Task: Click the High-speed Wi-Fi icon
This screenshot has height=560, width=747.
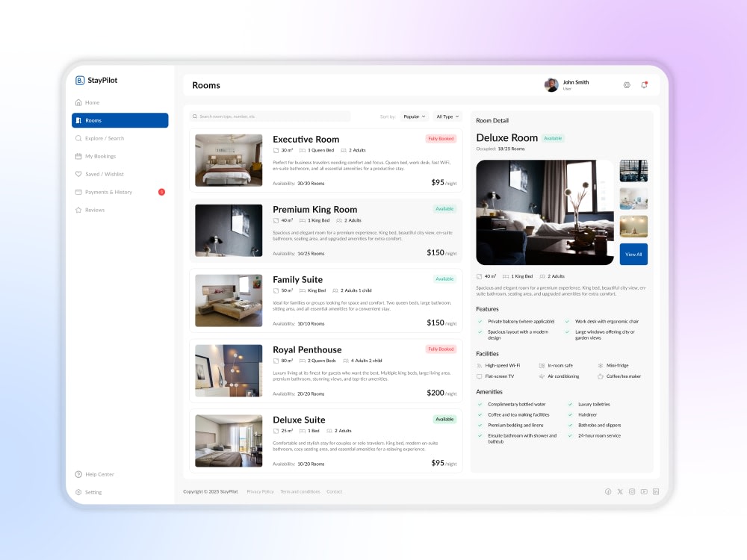Action: click(x=480, y=366)
